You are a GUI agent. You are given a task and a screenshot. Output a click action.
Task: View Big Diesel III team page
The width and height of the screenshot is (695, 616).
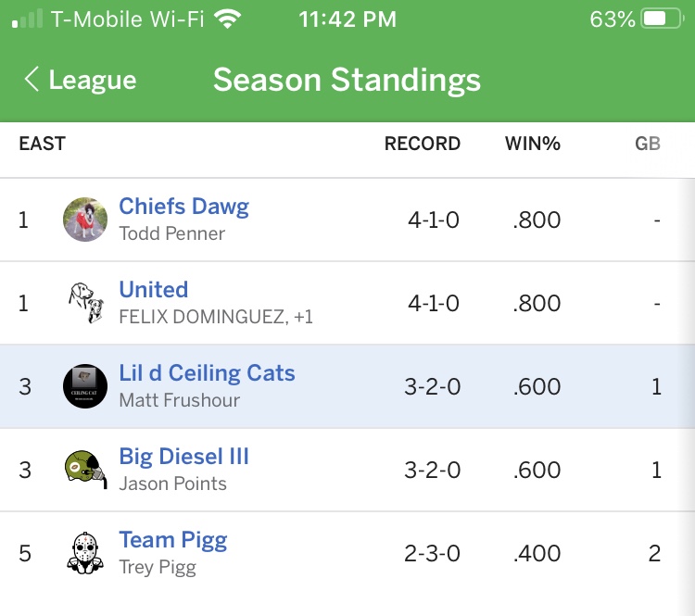point(183,457)
